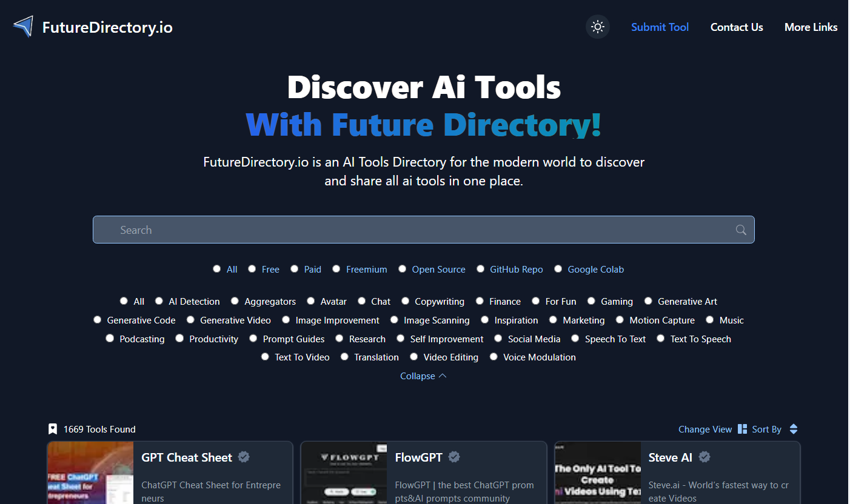
Task: Click verified badge next to GPT Cheat Sheet
Action: coord(244,457)
